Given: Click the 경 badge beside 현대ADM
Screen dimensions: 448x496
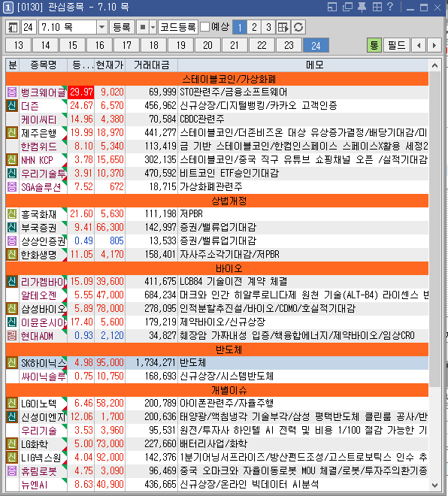Looking at the screenshot, I should click(x=12, y=336).
